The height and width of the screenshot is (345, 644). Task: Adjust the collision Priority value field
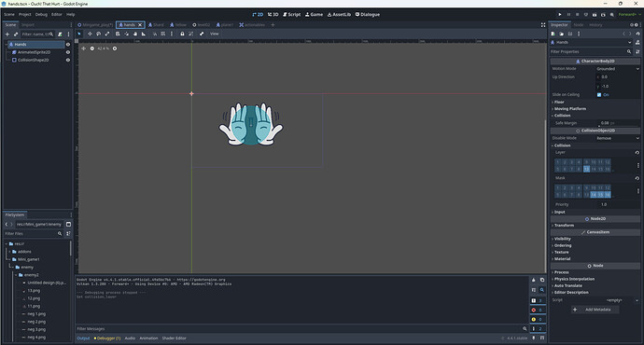click(x=617, y=204)
